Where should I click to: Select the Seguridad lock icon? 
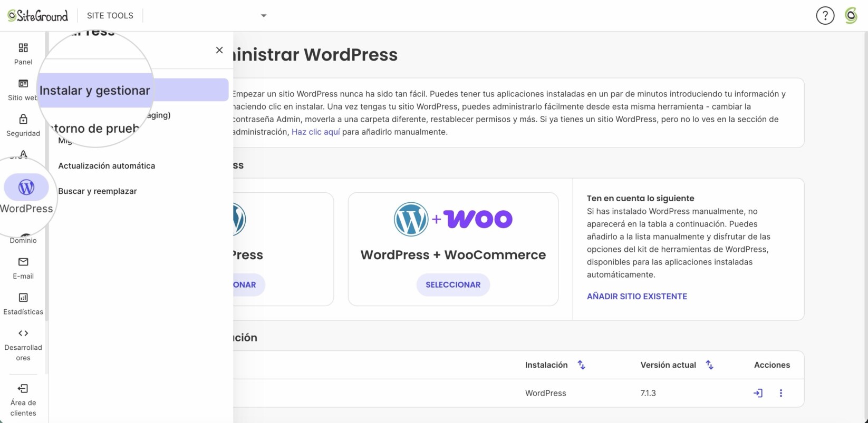[x=23, y=119]
